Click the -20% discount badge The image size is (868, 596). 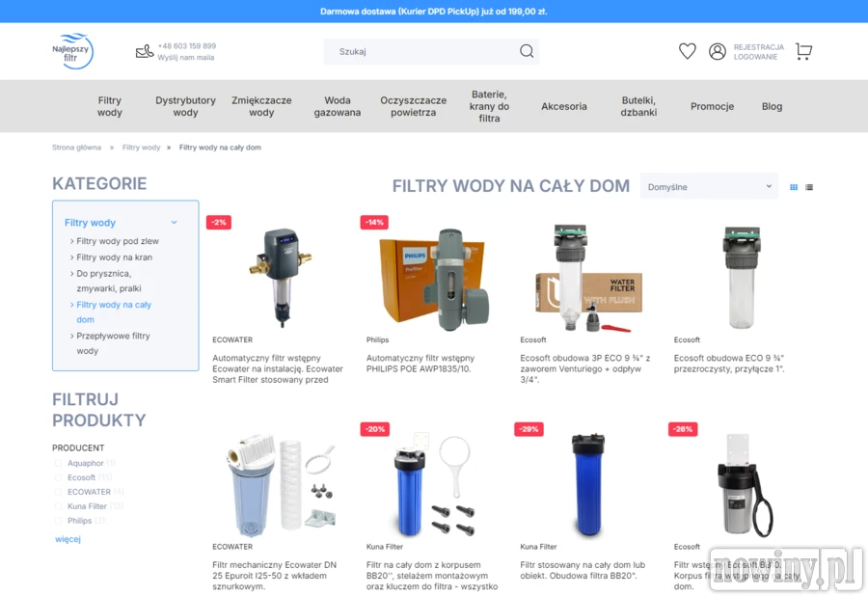(x=375, y=429)
